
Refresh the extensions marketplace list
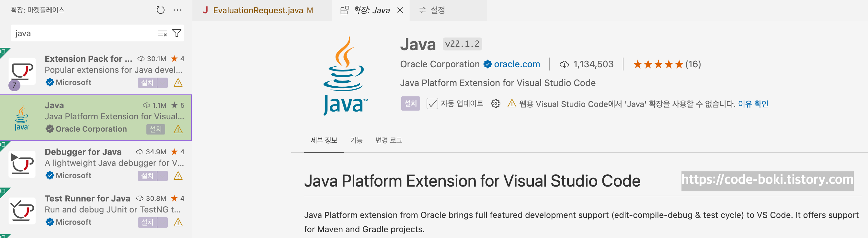click(x=160, y=10)
